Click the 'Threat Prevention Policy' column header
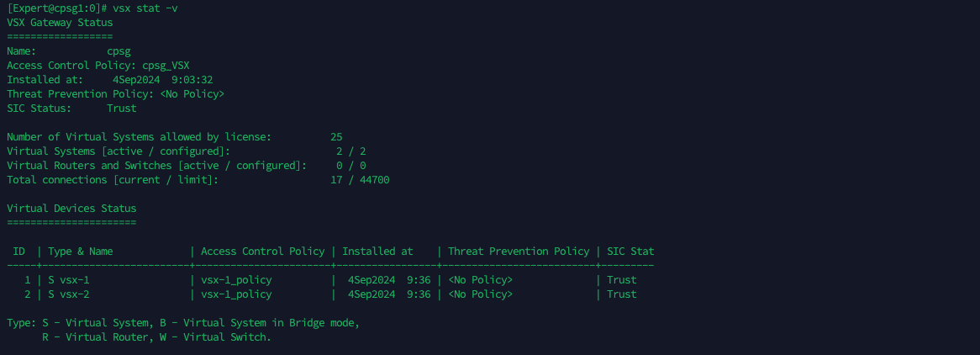Image resolution: width=980 pixels, height=355 pixels. coord(519,252)
